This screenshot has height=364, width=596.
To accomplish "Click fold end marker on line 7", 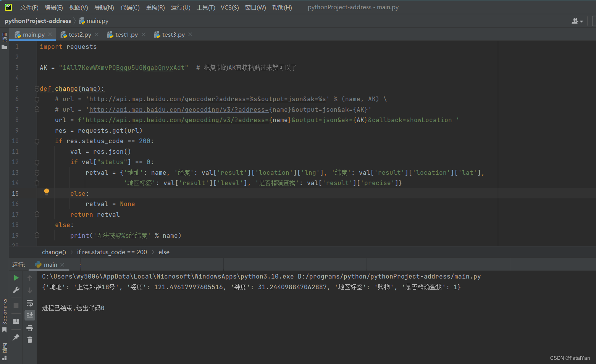I will 37,110.
